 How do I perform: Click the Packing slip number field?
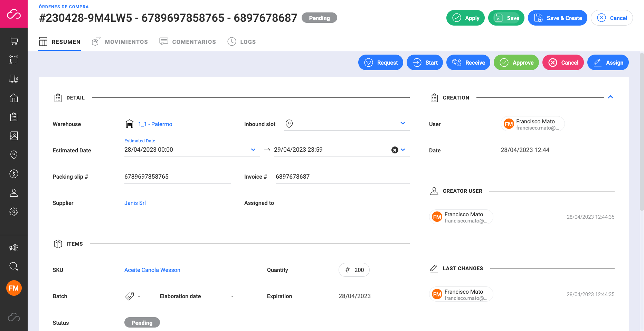178,177
